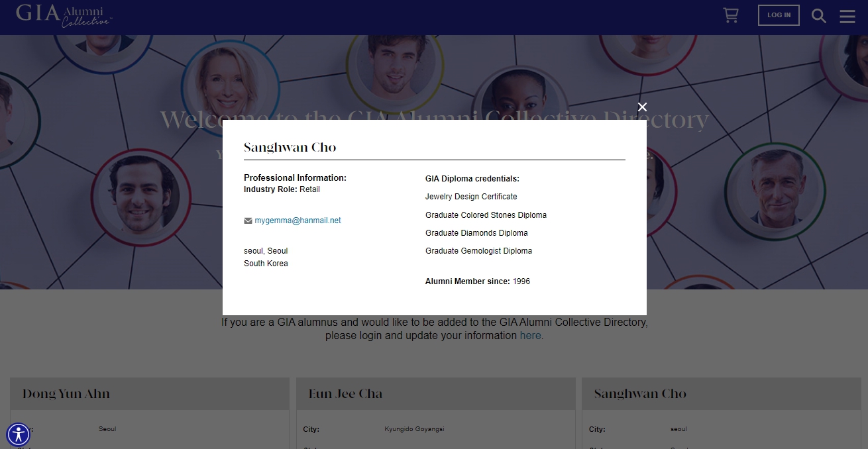The height and width of the screenshot is (449, 868).
Task: Click the "seoul, Seoul" address line
Action: coord(266,251)
